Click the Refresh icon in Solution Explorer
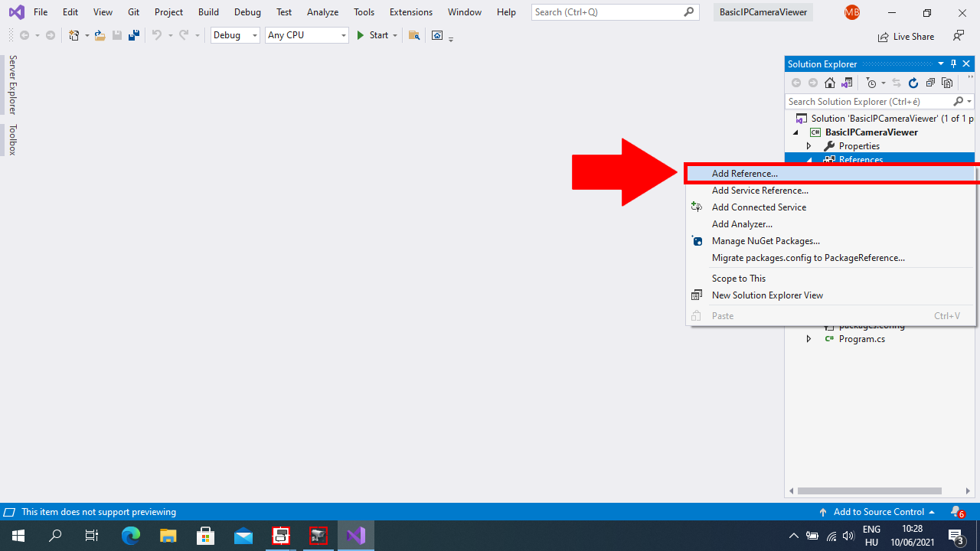Image resolution: width=980 pixels, height=551 pixels. (x=913, y=83)
